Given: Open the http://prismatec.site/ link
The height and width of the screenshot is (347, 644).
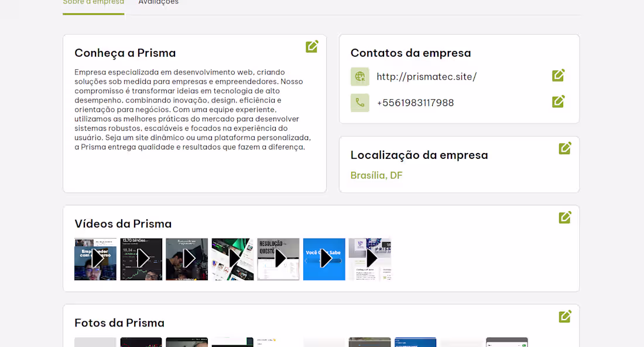Looking at the screenshot, I should 426,76.
